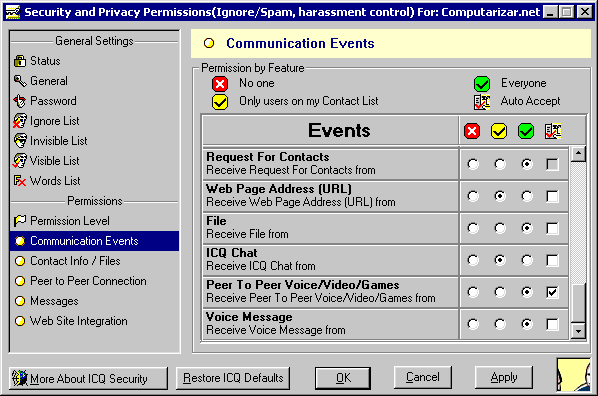Viewport: 598px width, 396px height.
Task: Set File permission to No one
Action: (x=473, y=229)
